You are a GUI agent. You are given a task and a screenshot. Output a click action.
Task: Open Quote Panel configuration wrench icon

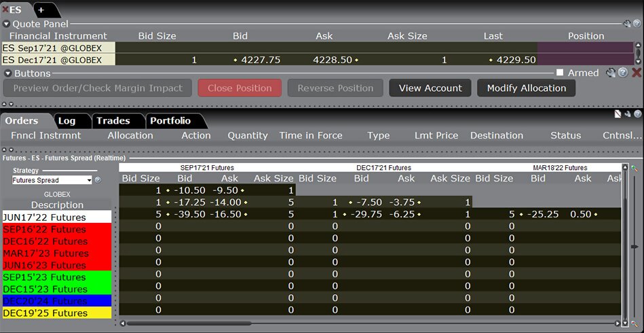(x=627, y=24)
